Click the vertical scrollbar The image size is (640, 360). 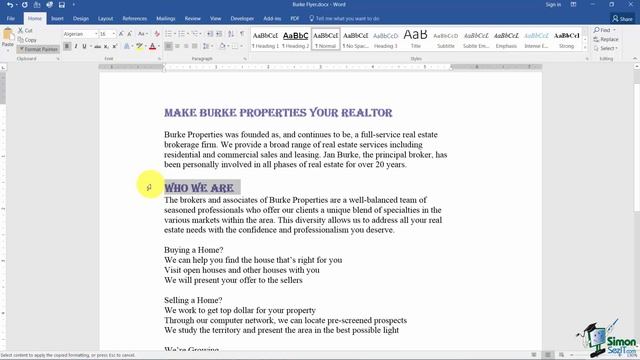[x=637, y=208]
